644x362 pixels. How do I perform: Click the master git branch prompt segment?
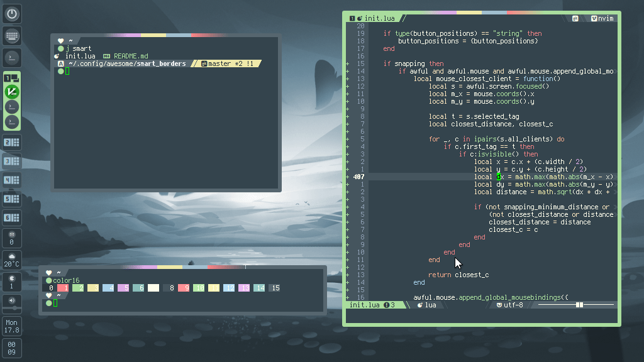click(x=228, y=63)
